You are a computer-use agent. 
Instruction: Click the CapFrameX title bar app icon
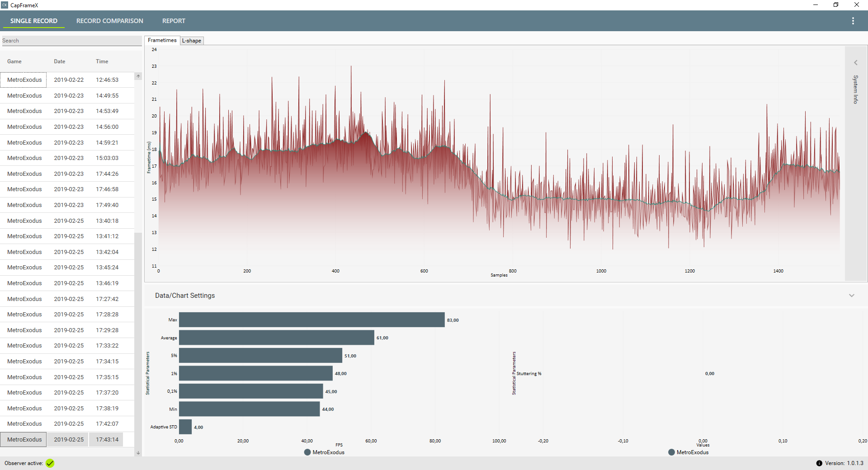coord(5,5)
